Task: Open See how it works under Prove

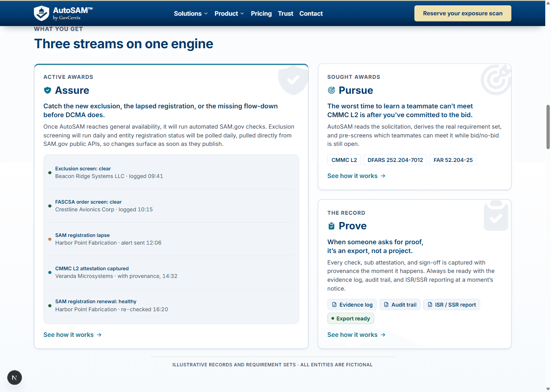Action: coord(357,335)
